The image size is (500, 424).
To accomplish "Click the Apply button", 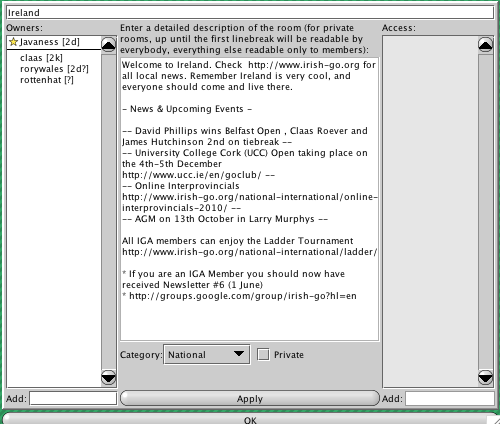I will tap(250, 399).
